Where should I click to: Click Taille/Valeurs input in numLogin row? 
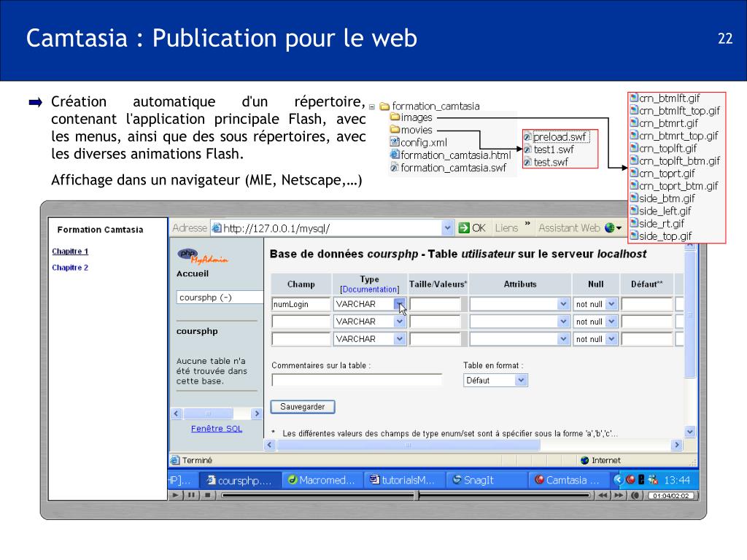[x=435, y=304]
